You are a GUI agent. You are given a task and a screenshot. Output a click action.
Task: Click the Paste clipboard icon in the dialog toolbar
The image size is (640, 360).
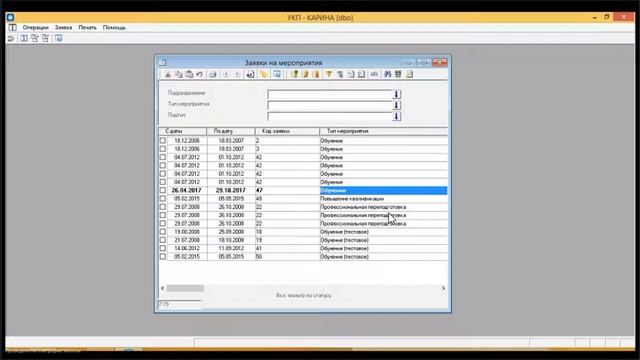(189, 74)
